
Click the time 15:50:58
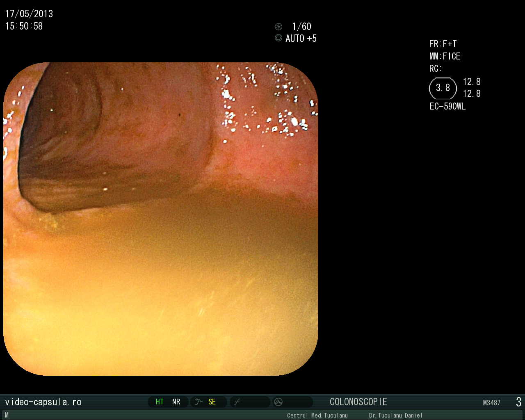24,26
